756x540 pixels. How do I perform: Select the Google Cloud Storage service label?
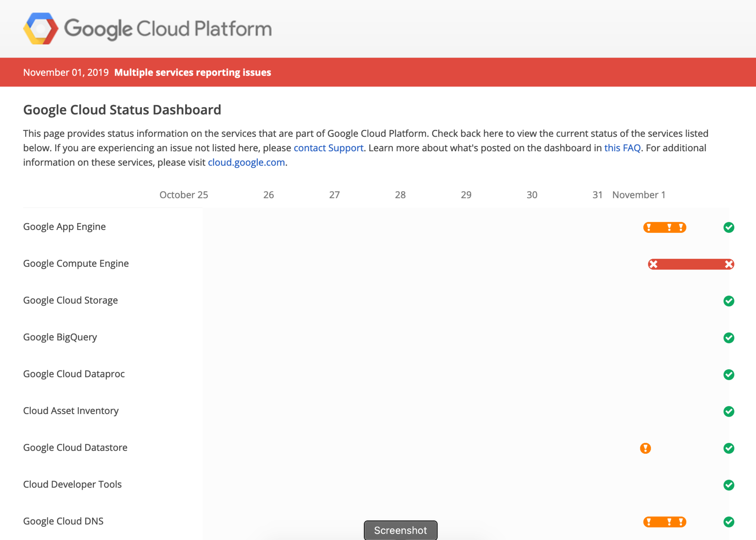click(70, 300)
